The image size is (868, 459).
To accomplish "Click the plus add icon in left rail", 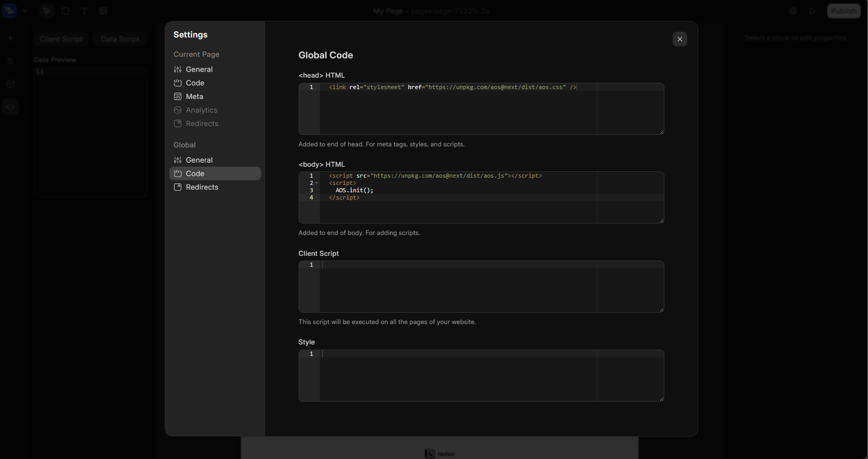I will click(x=10, y=38).
